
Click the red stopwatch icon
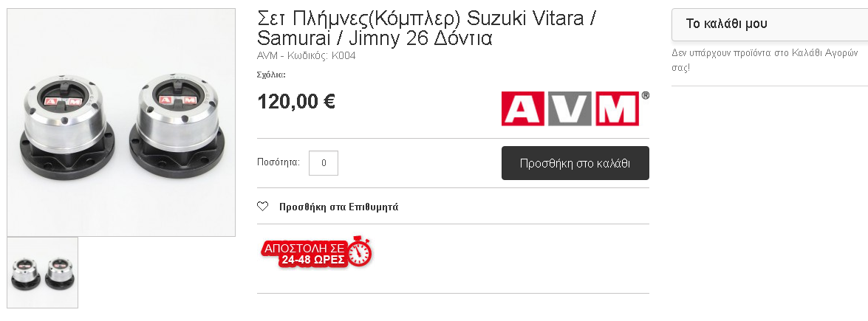(360, 251)
